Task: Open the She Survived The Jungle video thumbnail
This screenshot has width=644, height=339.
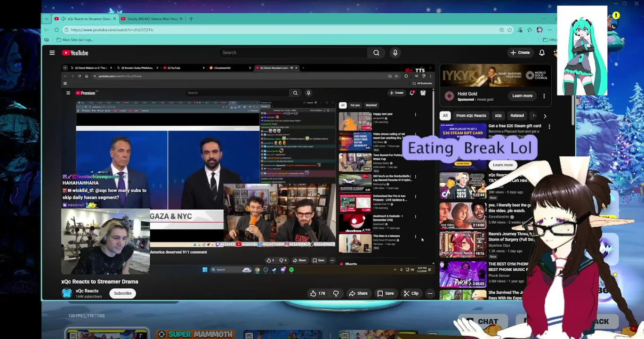Action: pyautogui.click(x=463, y=295)
